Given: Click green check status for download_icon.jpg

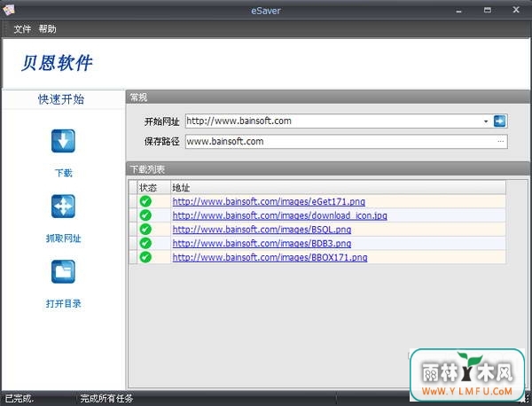Looking at the screenshot, I should click(145, 215).
